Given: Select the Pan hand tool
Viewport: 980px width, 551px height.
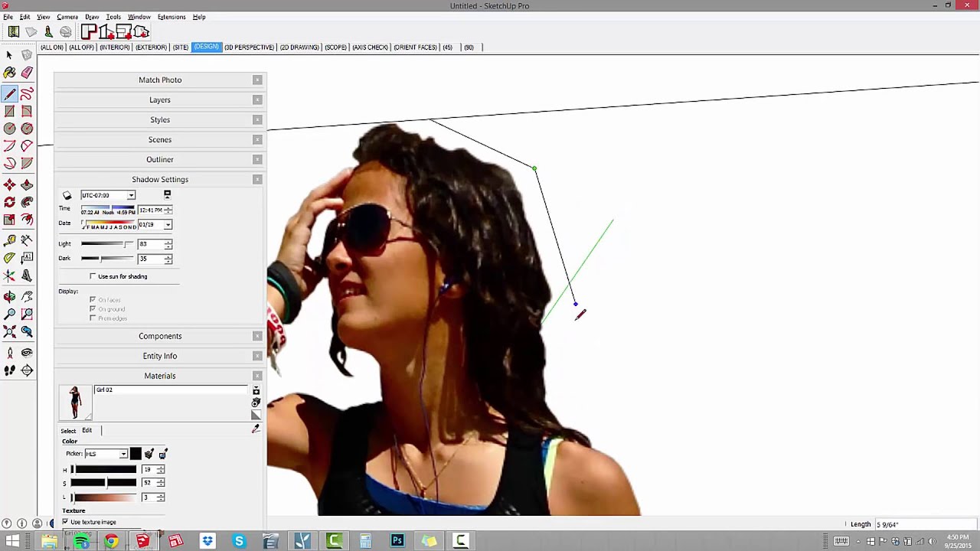Looking at the screenshot, I should [27, 296].
